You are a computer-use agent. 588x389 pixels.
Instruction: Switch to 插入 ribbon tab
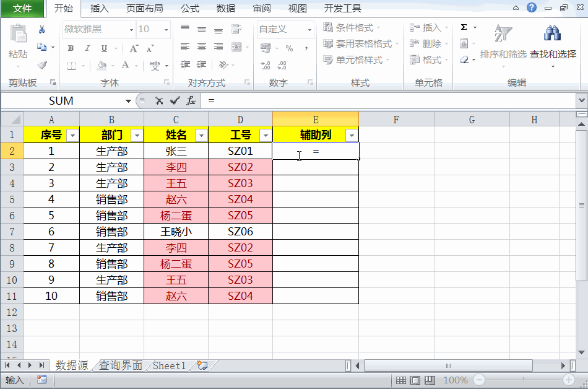(x=100, y=8)
